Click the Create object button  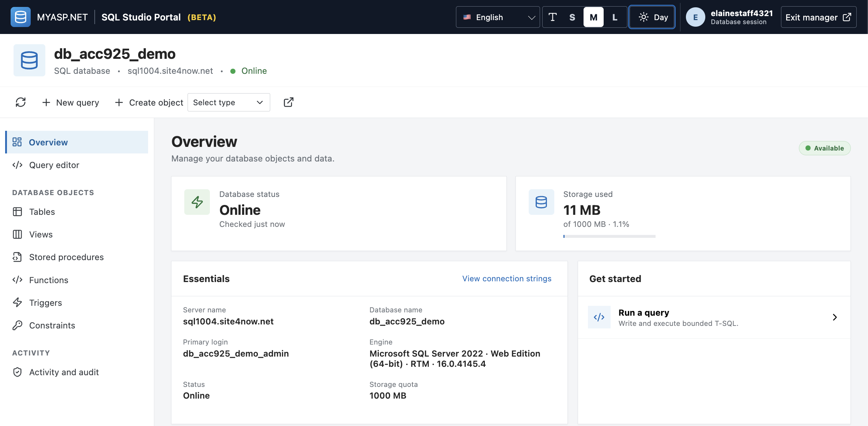[x=149, y=103]
